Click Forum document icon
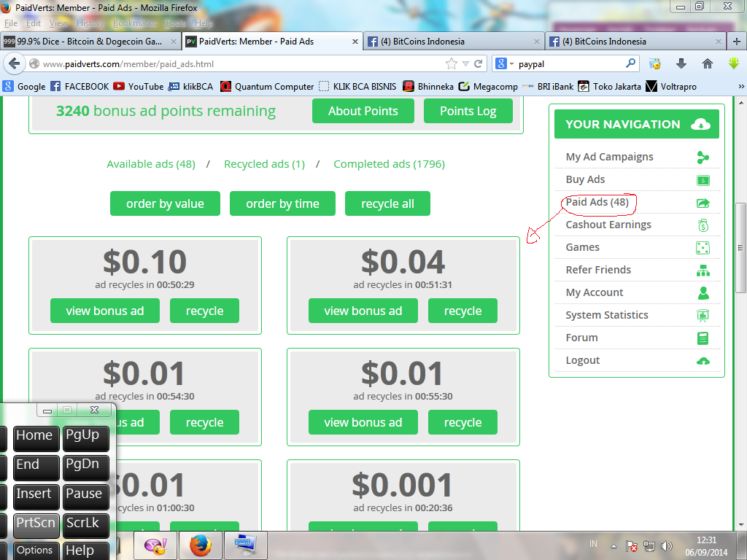This screenshot has width=747, height=560. (703, 338)
